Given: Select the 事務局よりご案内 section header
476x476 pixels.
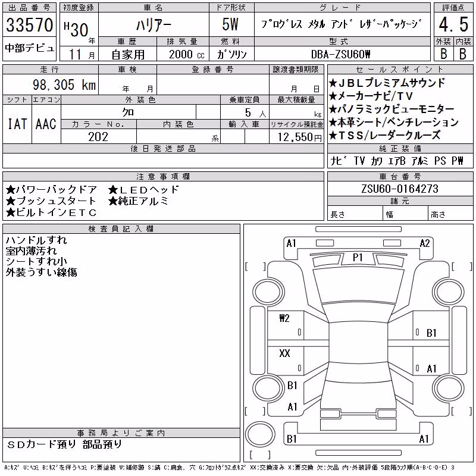Looking at the screenshot, I should pos(121,433).
